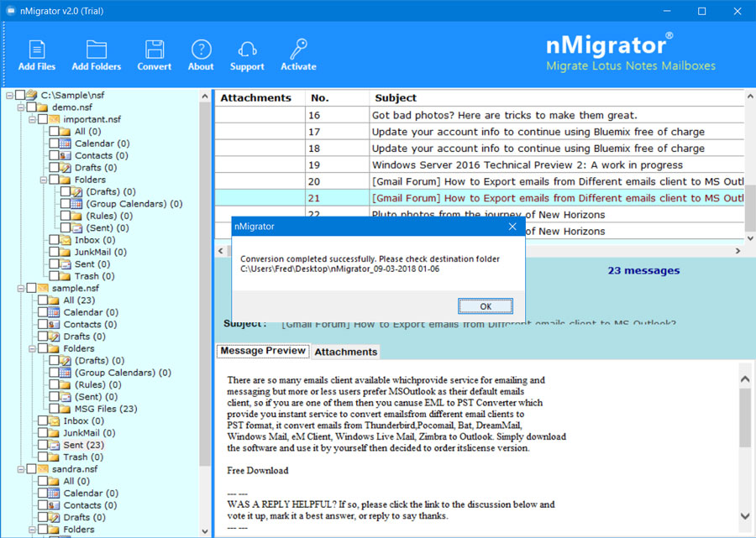This screenshot has height=538, width=756.
Task: Click the important.nsf mailbox icon
Action: 54,119
